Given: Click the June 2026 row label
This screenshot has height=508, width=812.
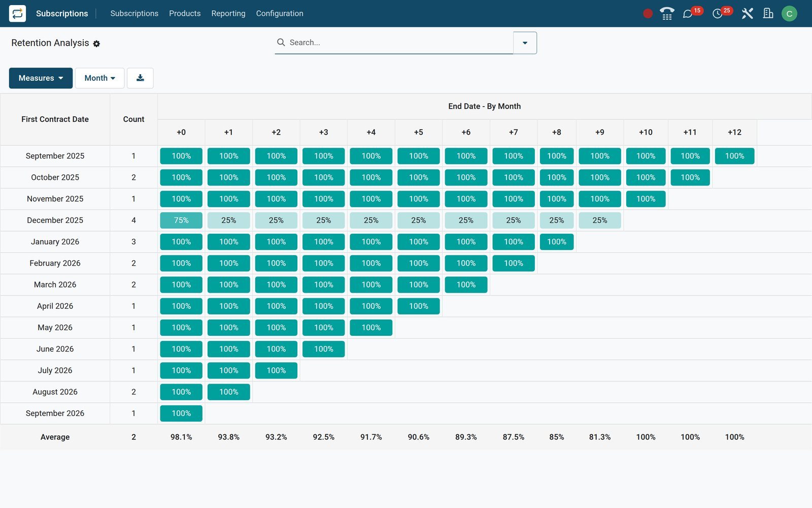Looking at the screenshot, I should (x=55, y=349).
